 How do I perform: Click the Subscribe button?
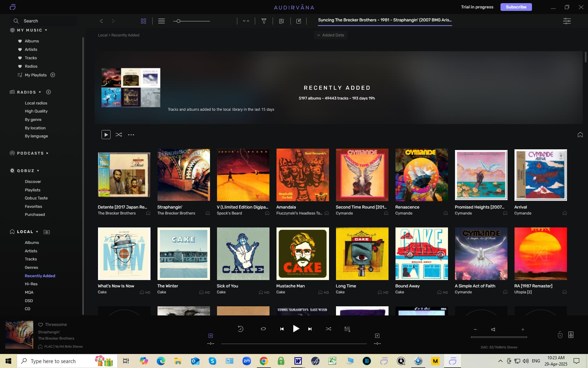[x=516, y=7]
